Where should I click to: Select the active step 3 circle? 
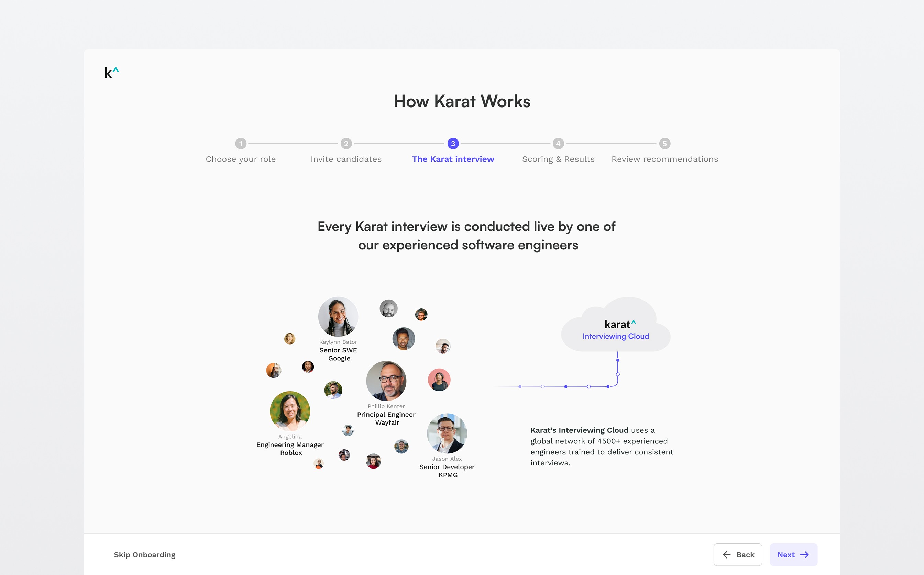click(453, 143)
